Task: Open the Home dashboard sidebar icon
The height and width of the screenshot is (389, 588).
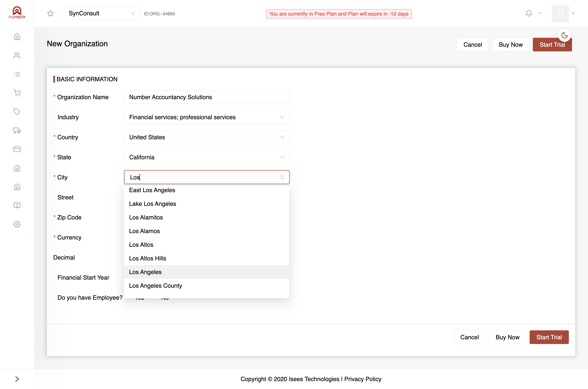Action: coord(17,37)
